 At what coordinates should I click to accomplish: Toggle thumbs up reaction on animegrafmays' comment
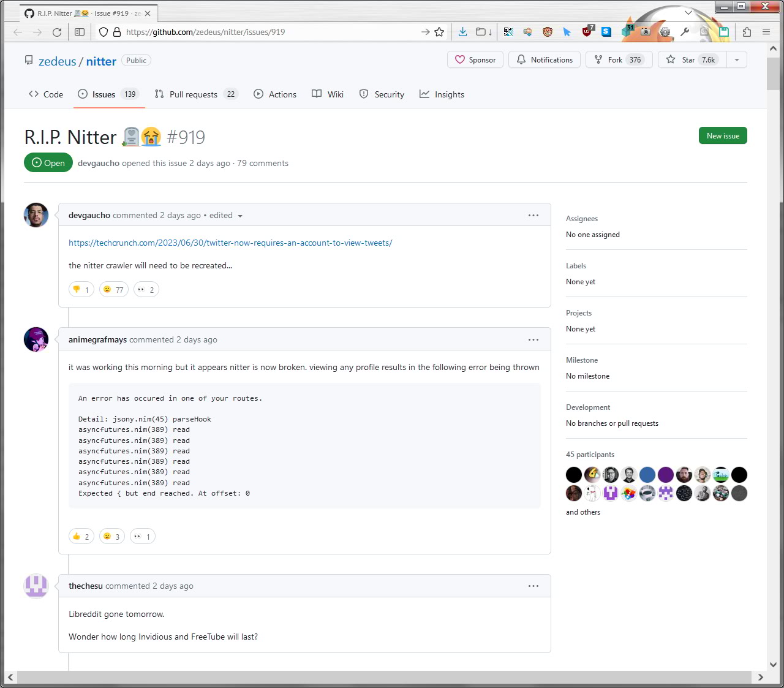point(81,536)
